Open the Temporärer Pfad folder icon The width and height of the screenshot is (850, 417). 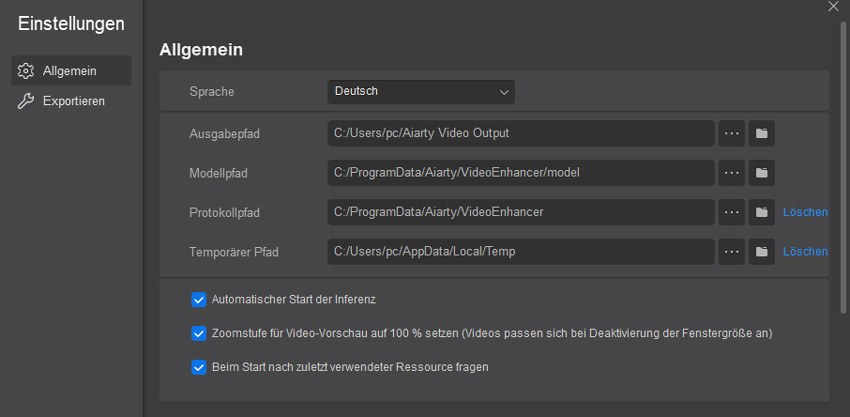point(762,252)
